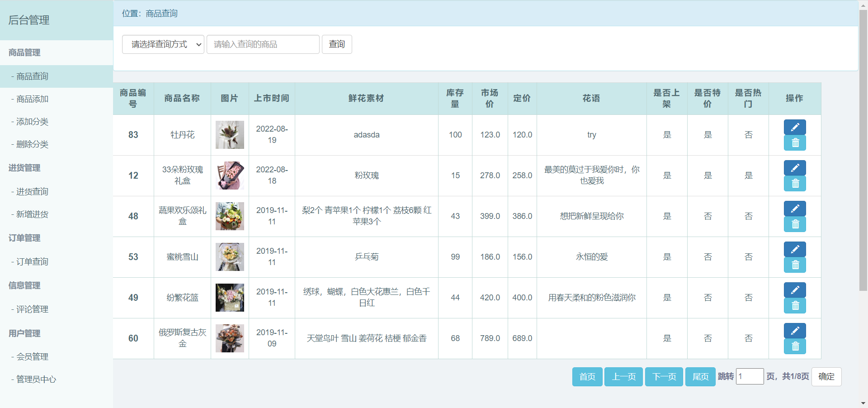Select the 用户管理 sidebar section heading
868x408 pixels.
24,333
